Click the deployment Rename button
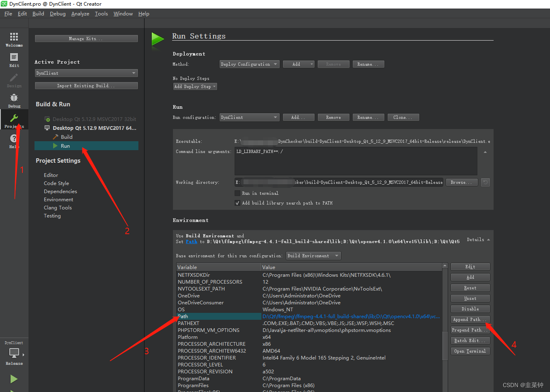550x392 pixels. (369, 64)
